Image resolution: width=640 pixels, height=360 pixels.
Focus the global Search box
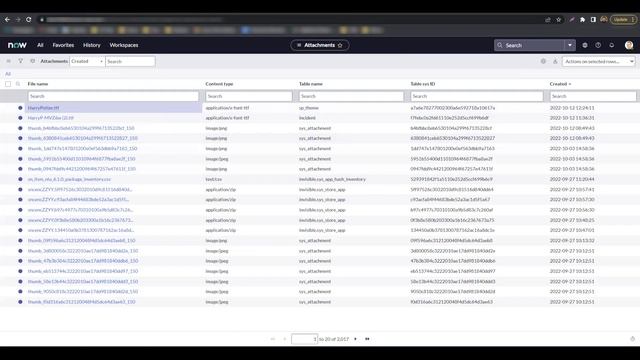point(530,45)
